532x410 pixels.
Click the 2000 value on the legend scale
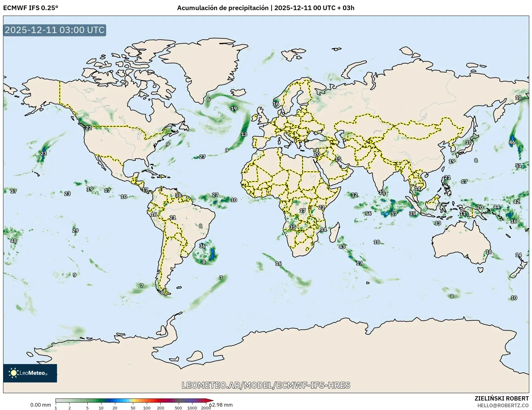tap(206, 408)
